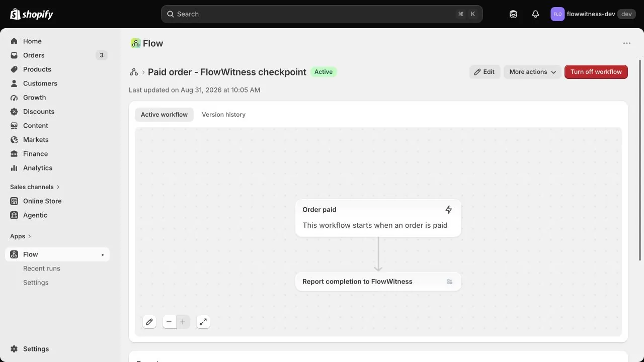The image size is (644, 362).
Task: Open notifications bell
Action: (x=535, y=14)
